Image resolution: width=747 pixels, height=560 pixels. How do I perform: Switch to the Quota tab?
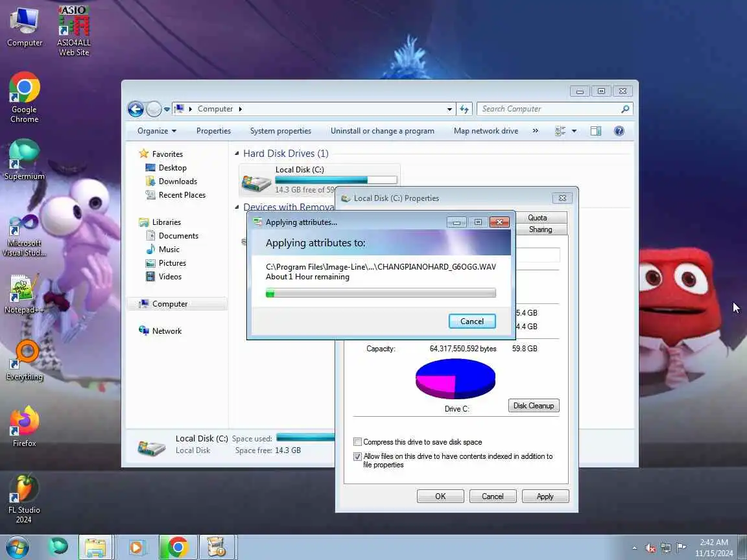coord(538,218)
